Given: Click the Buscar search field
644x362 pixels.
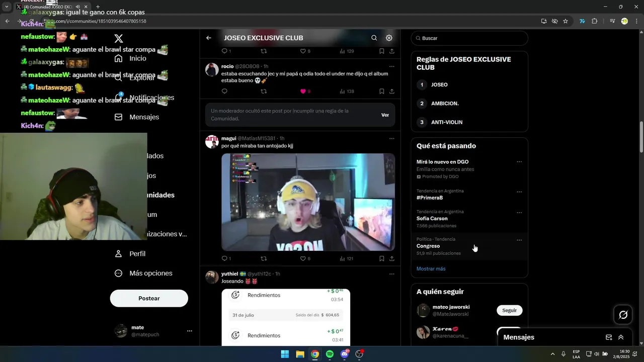Looking at the screenshot, I should point(469,38).
